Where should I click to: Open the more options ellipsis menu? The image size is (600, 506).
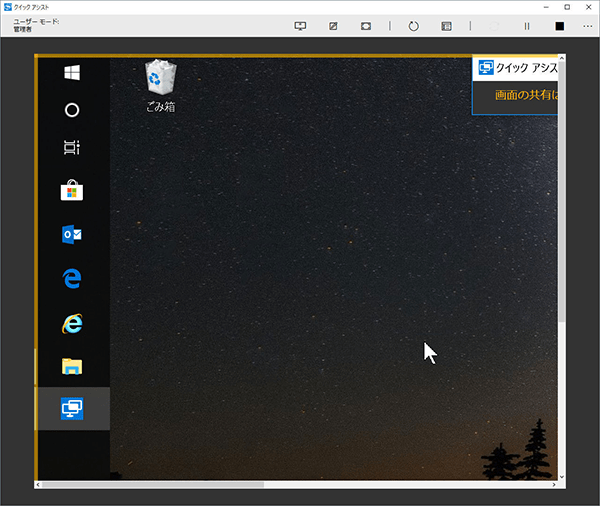[588, 26]
